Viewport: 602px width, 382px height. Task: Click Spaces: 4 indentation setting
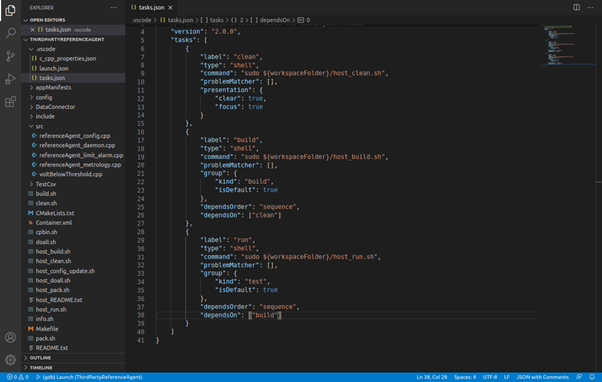[465, 377]
